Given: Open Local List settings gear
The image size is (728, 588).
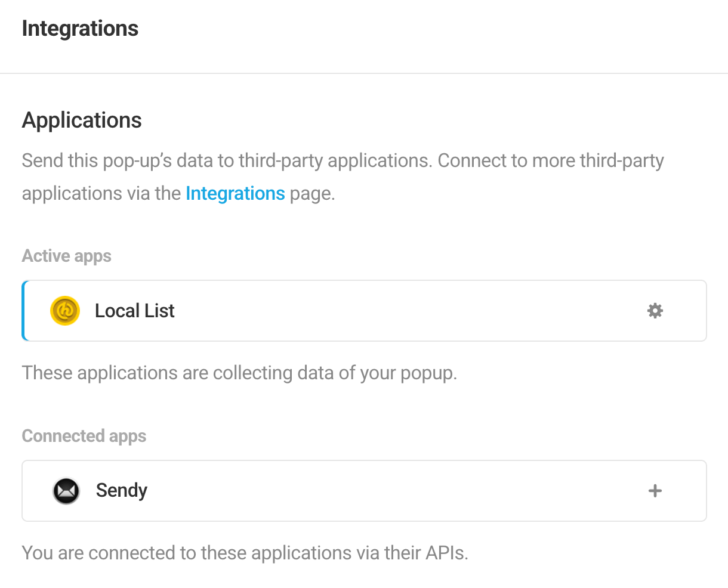Looking at the screenshot, I should (x=655, y=311).
